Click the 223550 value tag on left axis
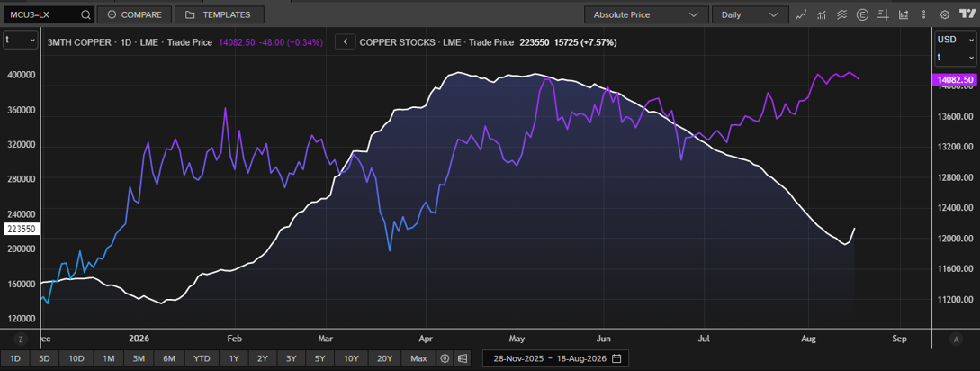 click(22, 229)
